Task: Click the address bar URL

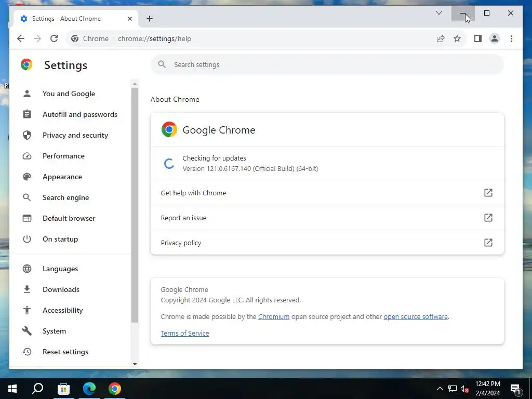Action: pos(154,38)
